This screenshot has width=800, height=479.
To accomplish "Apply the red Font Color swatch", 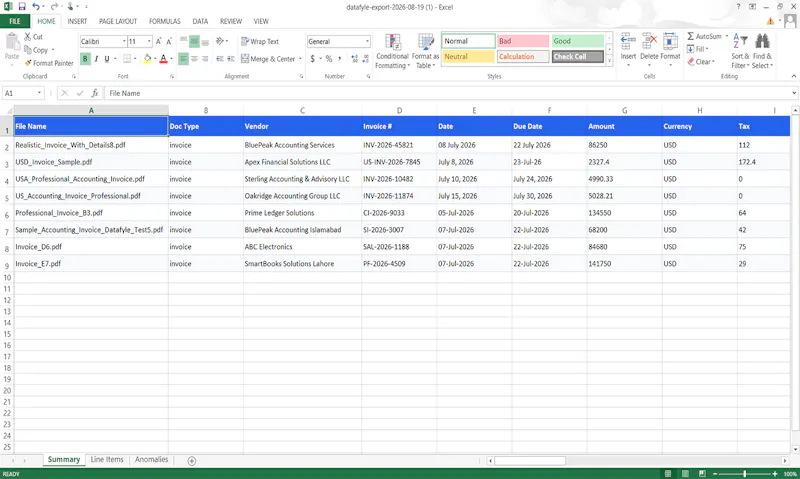I will (163, 59).
